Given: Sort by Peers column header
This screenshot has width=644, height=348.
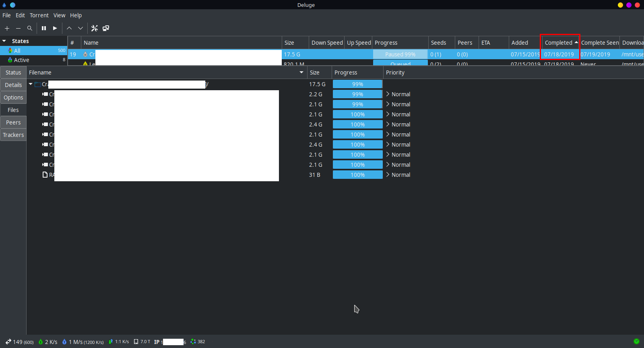Looking at the screenshot, I should click(467, 43).
